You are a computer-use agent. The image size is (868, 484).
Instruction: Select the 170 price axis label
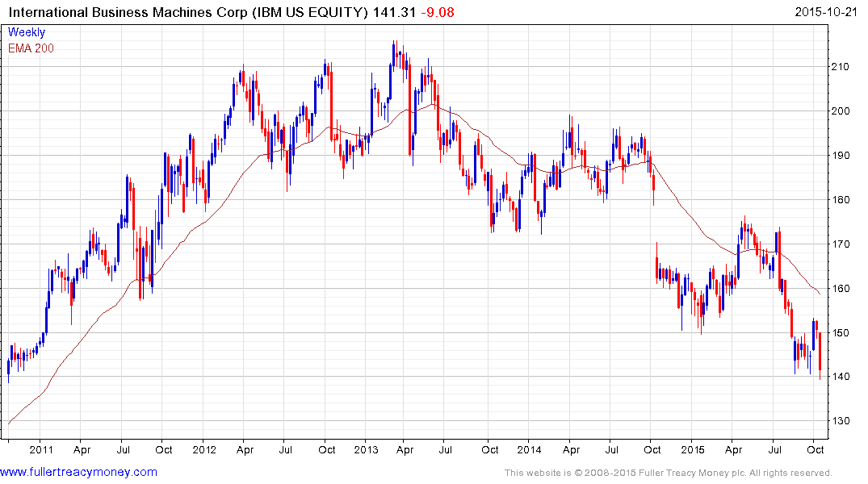click(x=840, y=244)
